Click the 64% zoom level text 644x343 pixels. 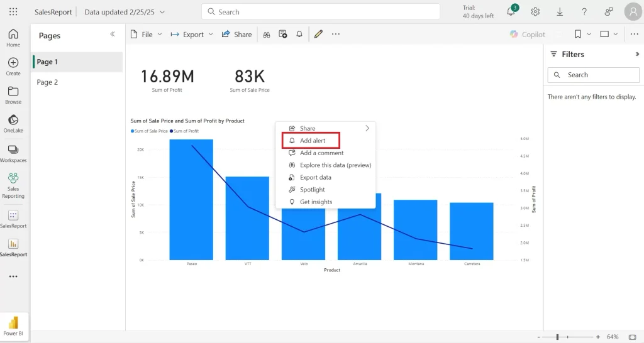613,337
